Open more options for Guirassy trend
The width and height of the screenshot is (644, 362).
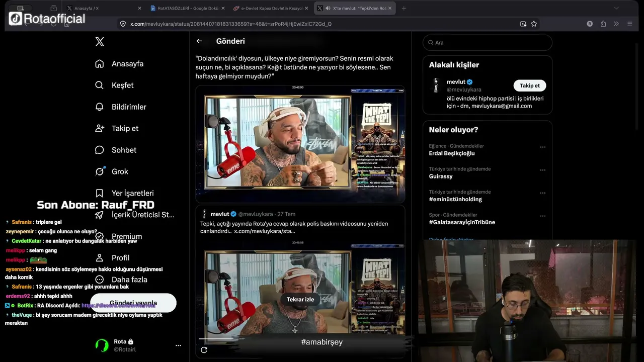coord(543,170)
